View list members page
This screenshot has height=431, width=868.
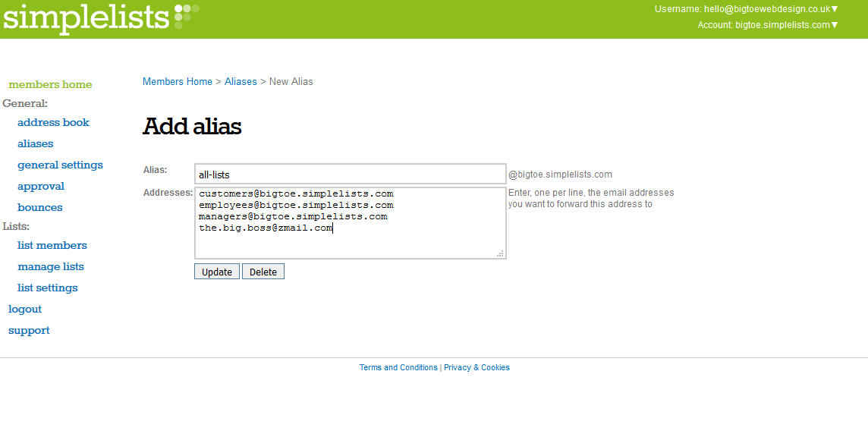(x=52, y=245)
